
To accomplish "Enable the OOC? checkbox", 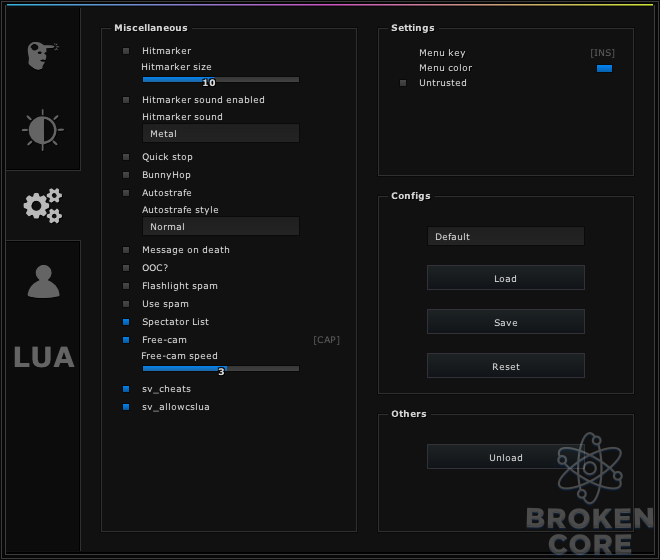I will [x=126, y=268].
